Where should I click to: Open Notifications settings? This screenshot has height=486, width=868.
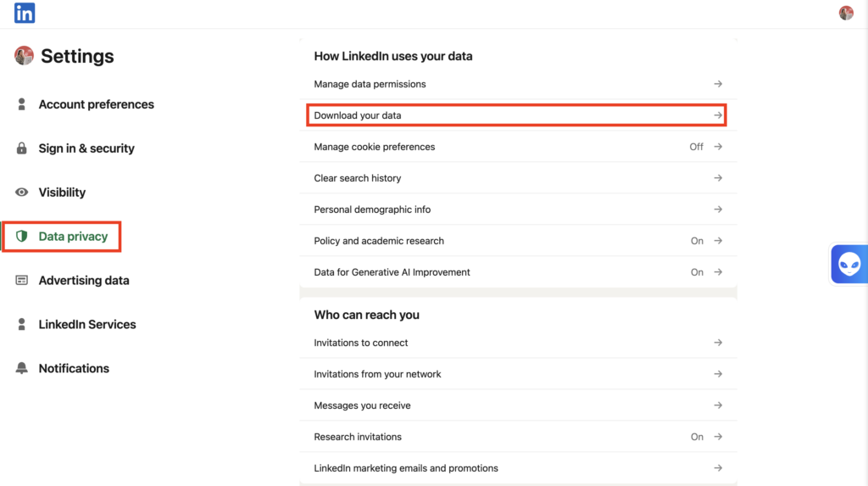coord(74,368)
